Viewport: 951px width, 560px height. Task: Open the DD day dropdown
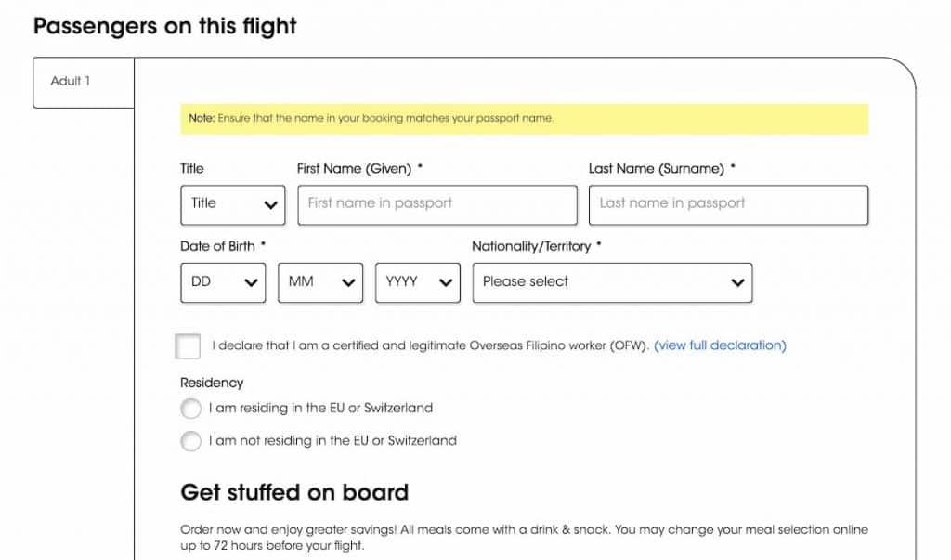tap(223, 282)
